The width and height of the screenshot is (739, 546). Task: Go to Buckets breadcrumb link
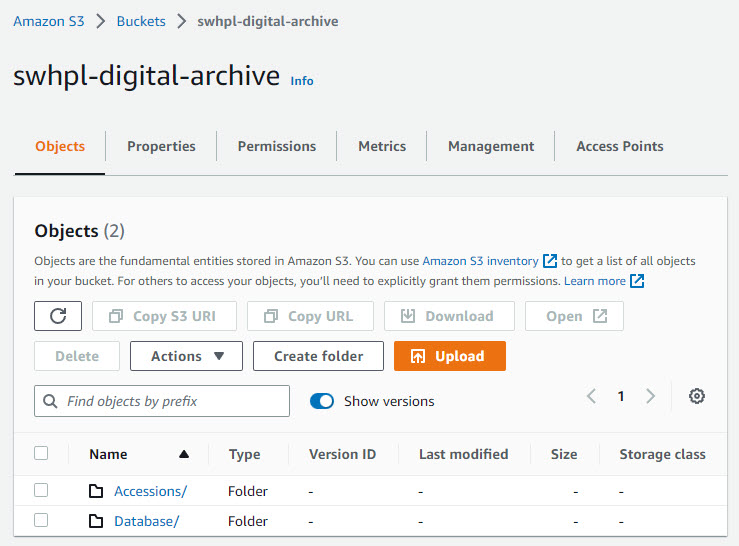(141, 21)
